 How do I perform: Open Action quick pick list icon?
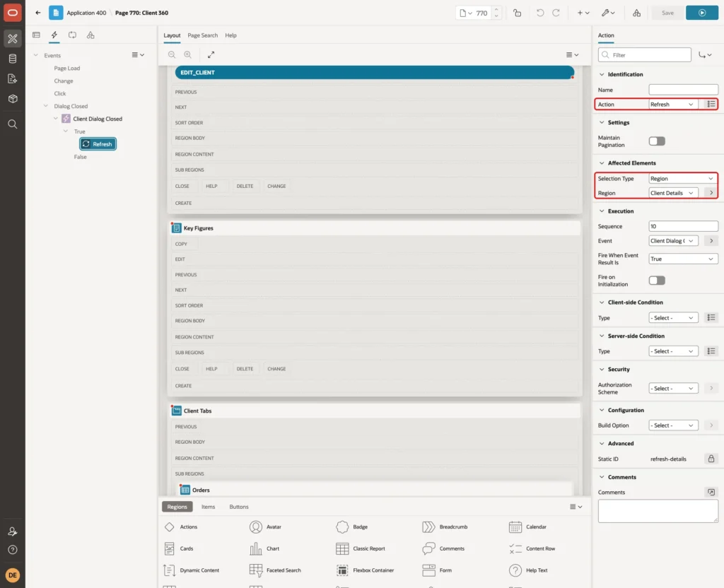point(711,105)
